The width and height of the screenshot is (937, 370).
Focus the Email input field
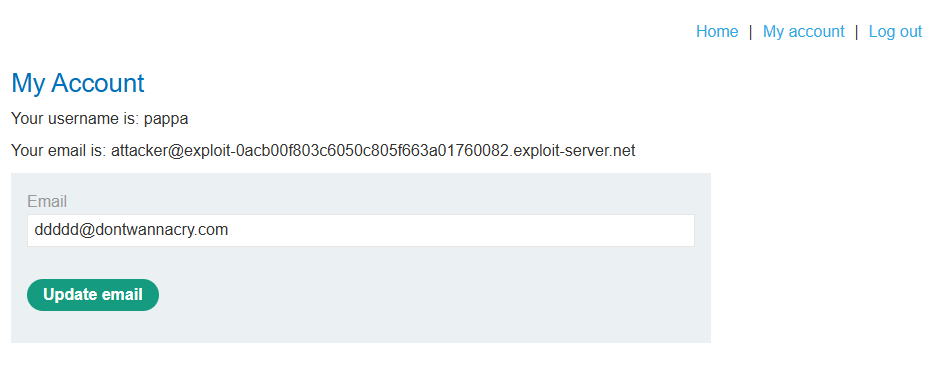tap(361, 230)
